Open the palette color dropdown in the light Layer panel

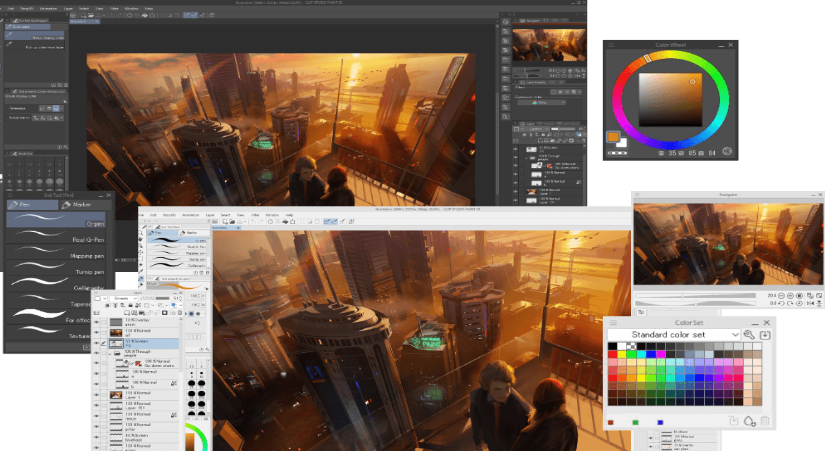point(101,298)
